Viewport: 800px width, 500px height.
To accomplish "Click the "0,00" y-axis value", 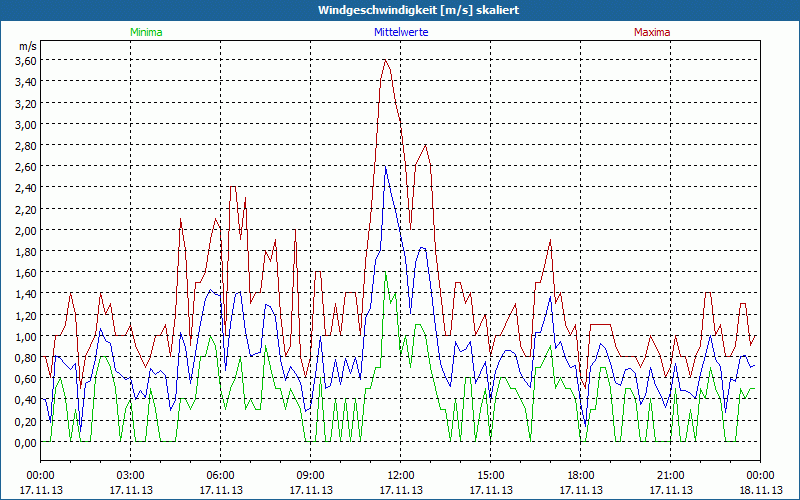I will 26,443.
